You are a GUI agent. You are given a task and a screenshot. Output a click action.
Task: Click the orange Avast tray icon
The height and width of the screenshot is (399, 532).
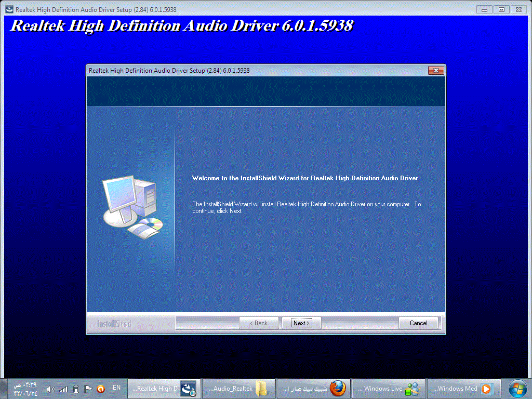point(100,389)
